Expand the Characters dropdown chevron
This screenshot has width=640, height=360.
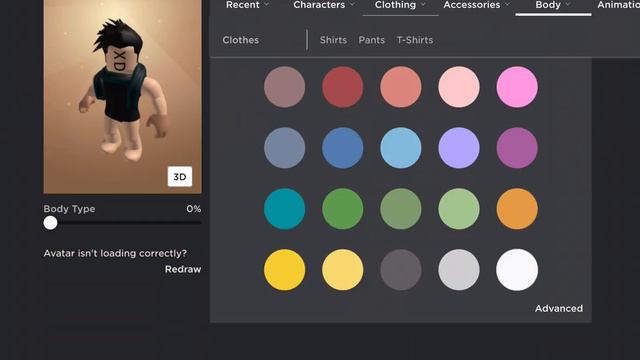[x=352, y=4]
